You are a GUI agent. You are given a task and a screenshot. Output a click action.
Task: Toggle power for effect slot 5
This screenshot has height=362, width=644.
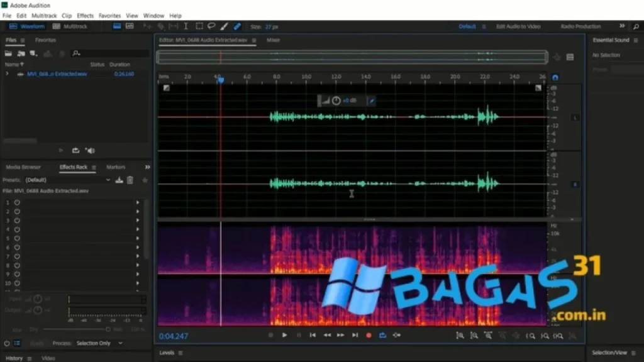[x=17, y=238]
